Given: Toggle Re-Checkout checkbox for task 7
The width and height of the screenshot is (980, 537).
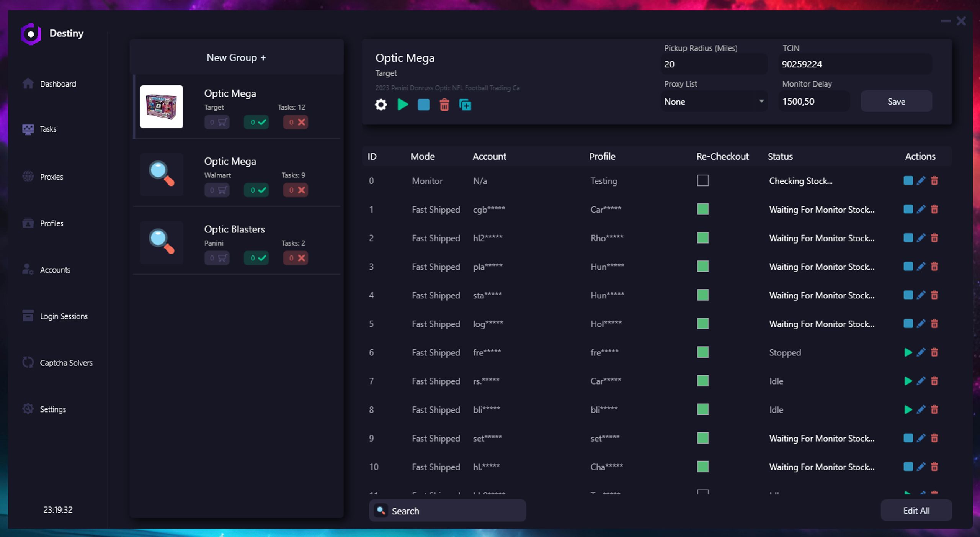Looking at the screenshot, I should (x=702, y=381).
